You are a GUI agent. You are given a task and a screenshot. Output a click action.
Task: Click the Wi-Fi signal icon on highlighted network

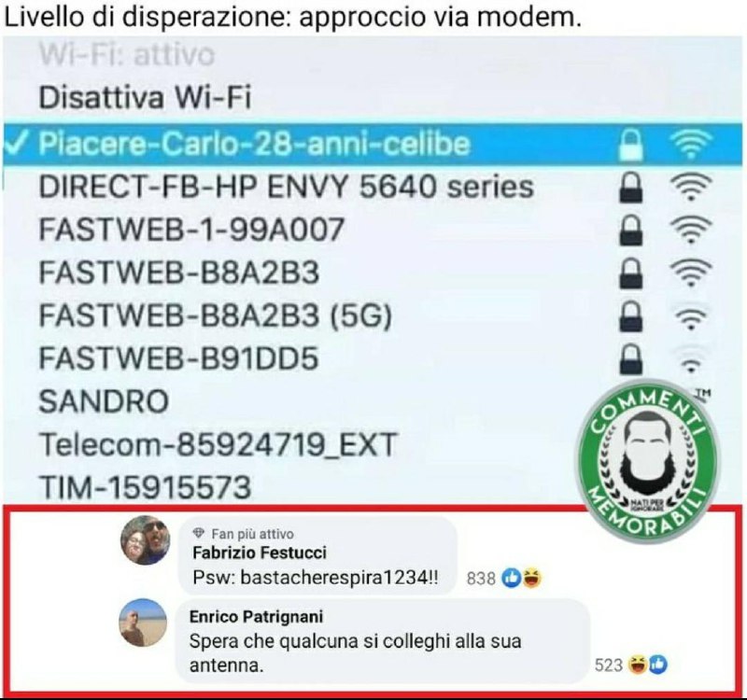[x=691, y=145]
